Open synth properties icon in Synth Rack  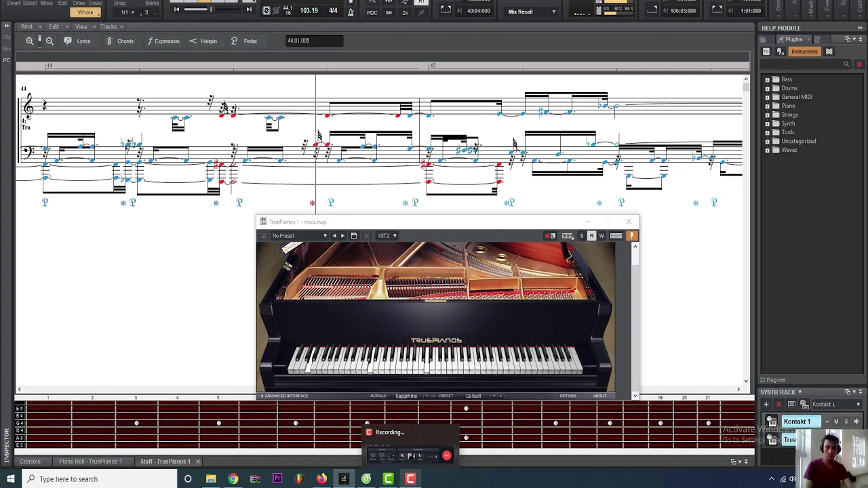click(791, 405)
